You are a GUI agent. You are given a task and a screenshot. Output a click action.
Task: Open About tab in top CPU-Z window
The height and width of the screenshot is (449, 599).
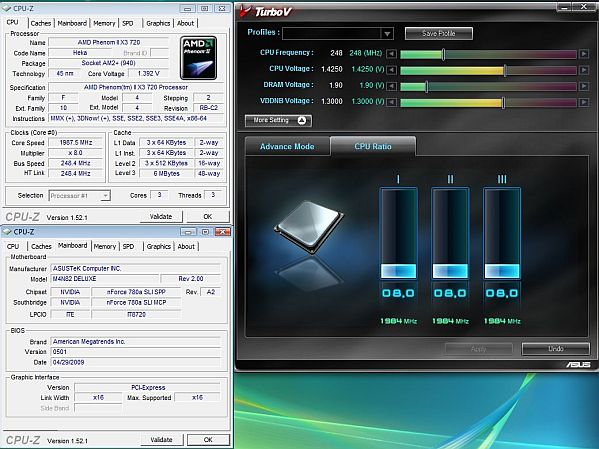(x=185, y=23)
